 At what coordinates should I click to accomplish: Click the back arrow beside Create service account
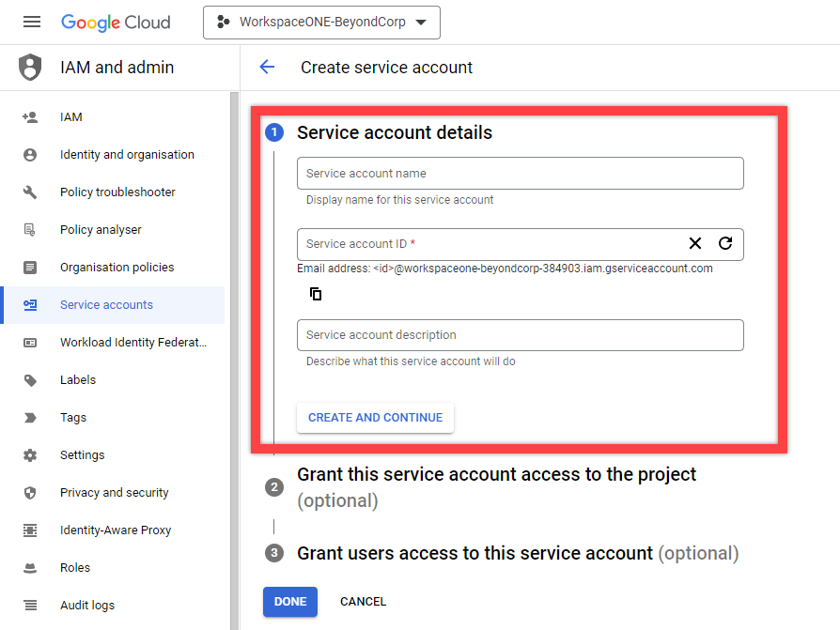267,67
